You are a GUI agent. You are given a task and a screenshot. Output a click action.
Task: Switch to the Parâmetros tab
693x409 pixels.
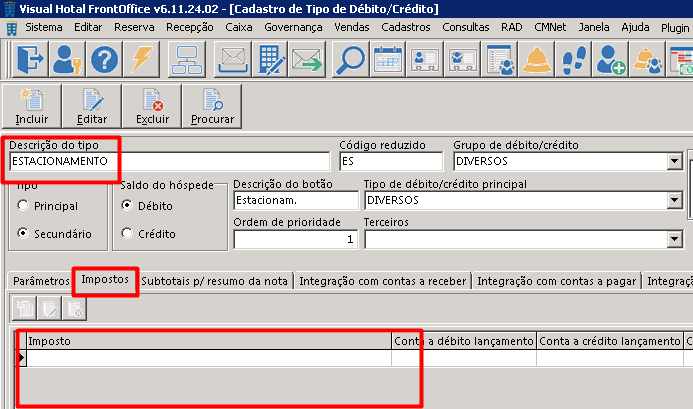[x=41, y=281]
